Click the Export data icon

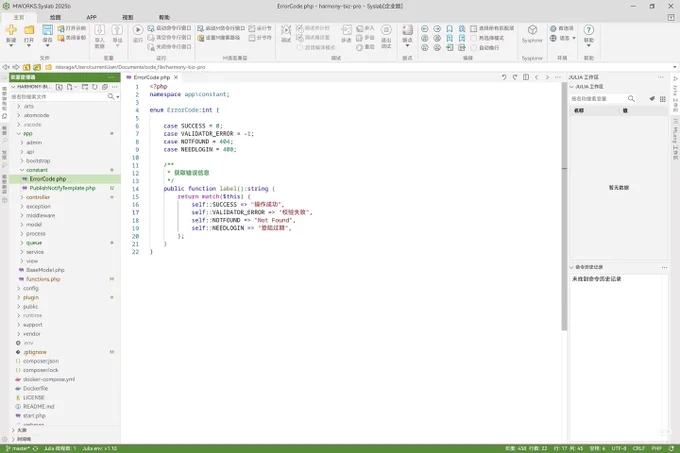(x=117, y=30)
